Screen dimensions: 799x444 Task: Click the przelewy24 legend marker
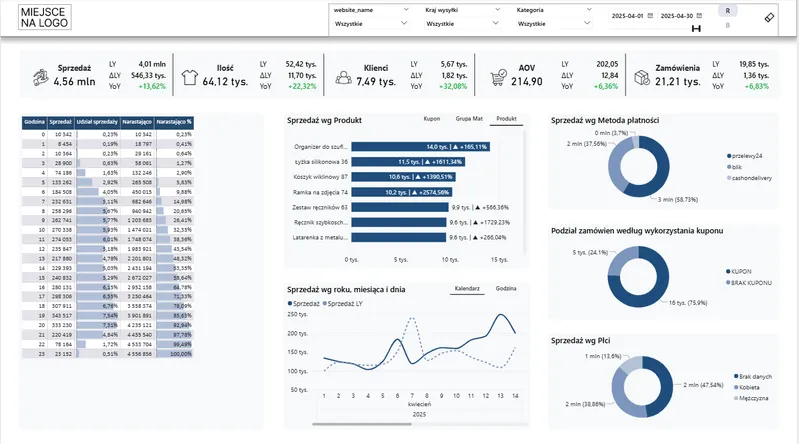click(x=729, y=156)
